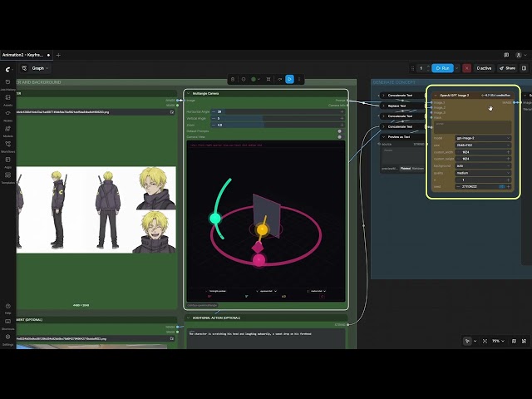532x399 pixels.
Task: Select the pointer mode icon in bottom toolbar
Action: tap(467, 341)
